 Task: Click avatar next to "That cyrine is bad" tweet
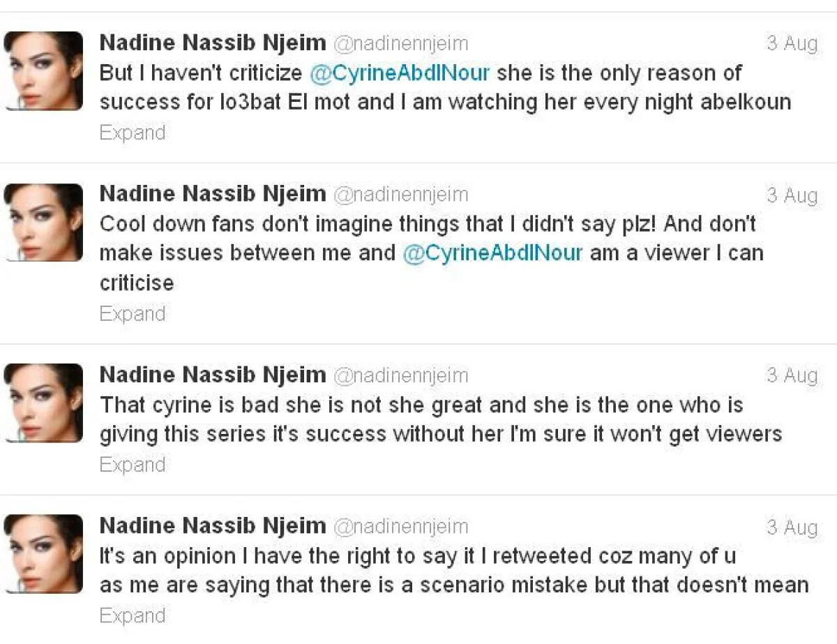click(x=43, y=403)
